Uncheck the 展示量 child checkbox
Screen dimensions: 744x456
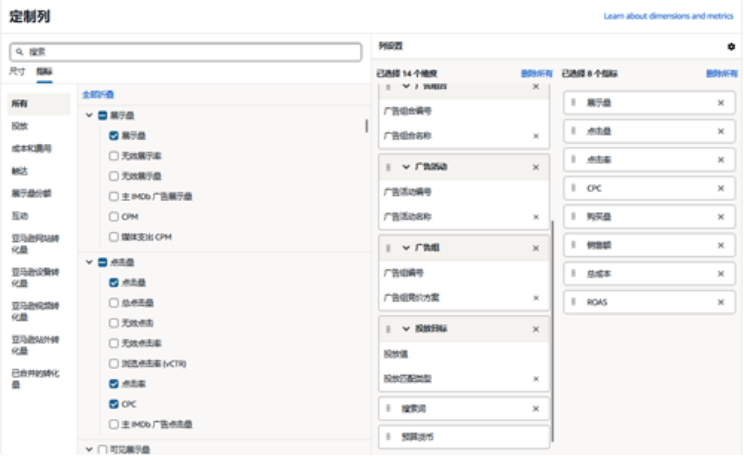(114, 136)
